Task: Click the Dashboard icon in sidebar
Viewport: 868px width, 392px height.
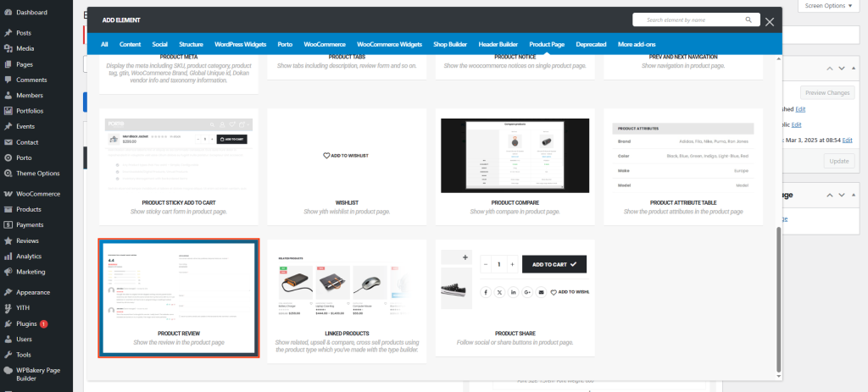Action: (x=8, y=13)
